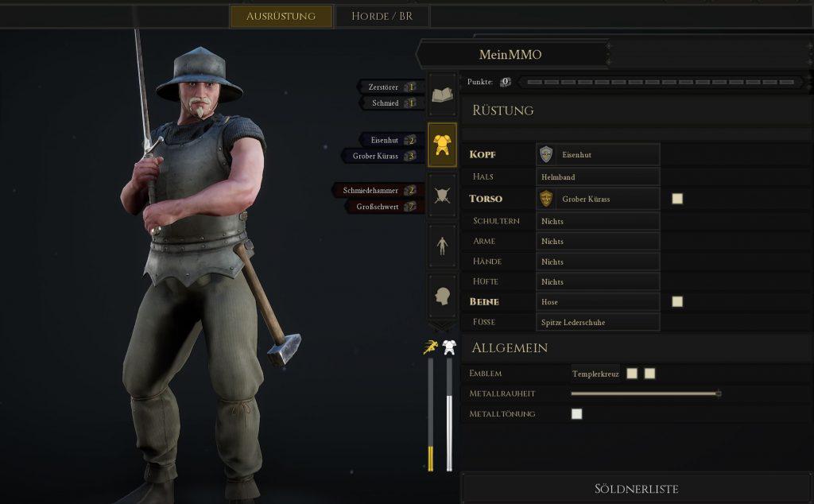Select the golden armor category icon
This screenshot has height=504, width=814.
point(442,145)
